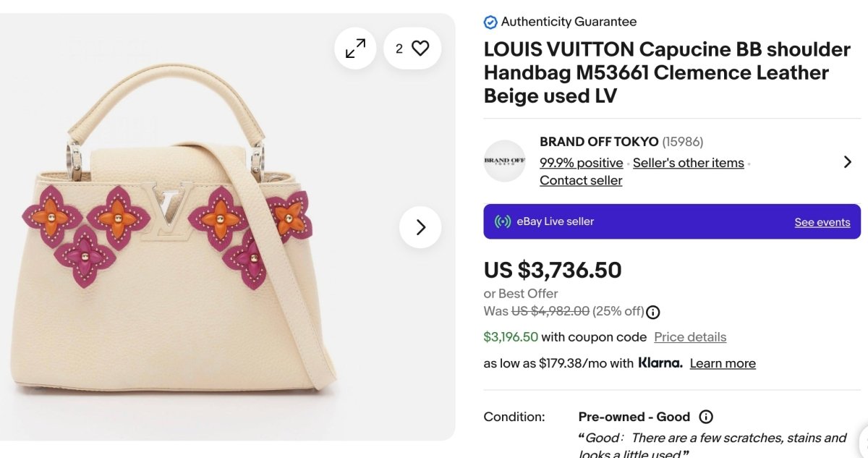Click the eBay Live broadcast icon

503,221
